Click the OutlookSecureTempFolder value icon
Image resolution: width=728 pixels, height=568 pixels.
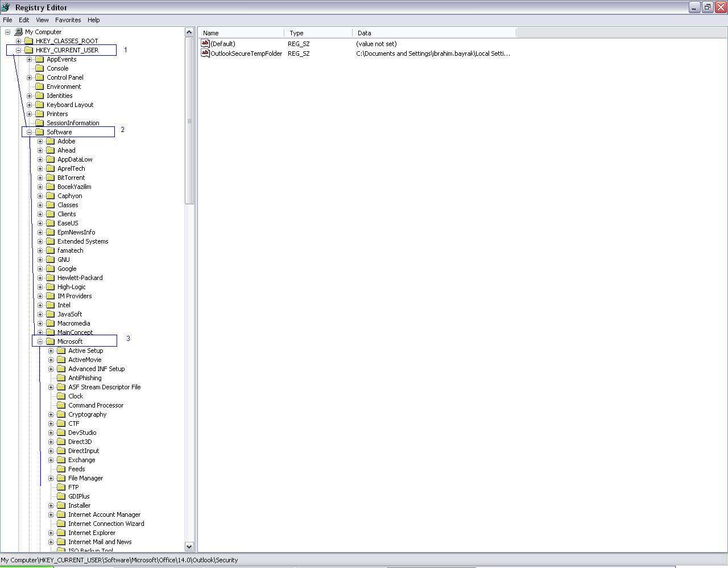pyautogui.click(x=205, y=53)
